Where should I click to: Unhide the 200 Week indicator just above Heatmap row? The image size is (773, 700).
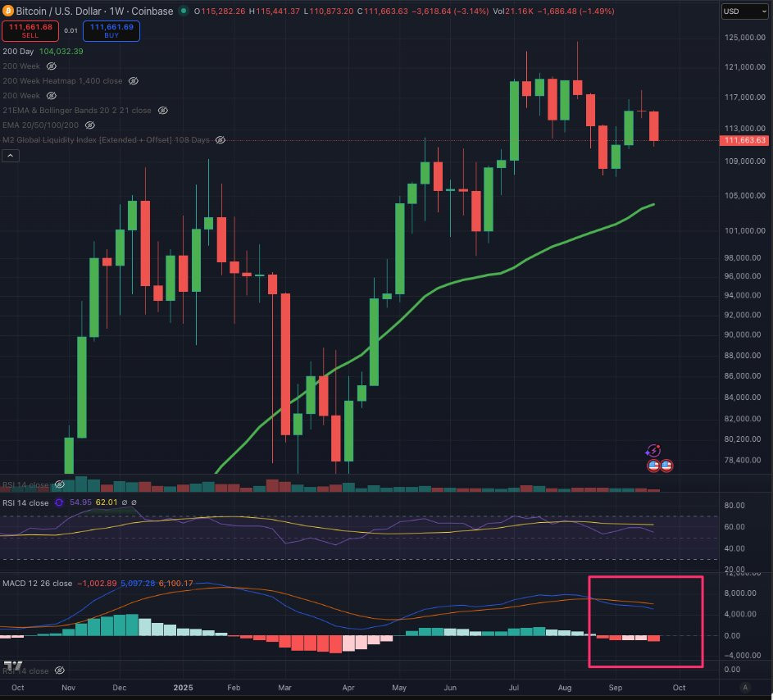52,66
